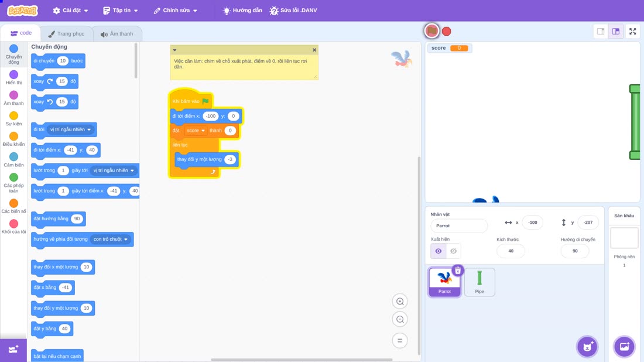Click the Sửa lỗi .DANV debug button

293,11
